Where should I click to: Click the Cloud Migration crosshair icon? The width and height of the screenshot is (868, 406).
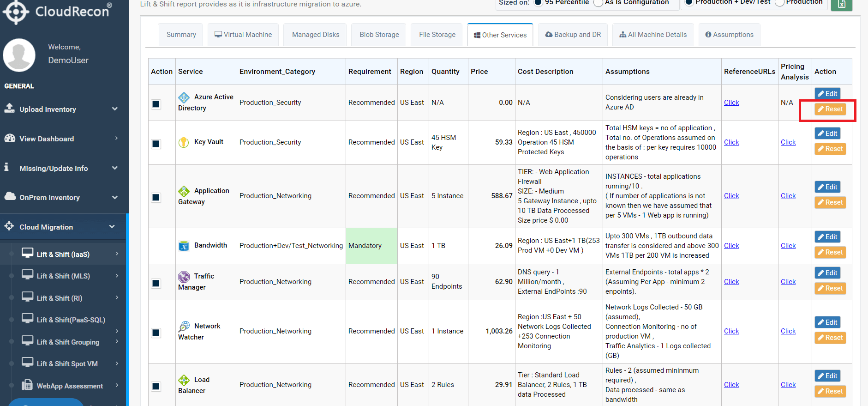pos(9,226)
